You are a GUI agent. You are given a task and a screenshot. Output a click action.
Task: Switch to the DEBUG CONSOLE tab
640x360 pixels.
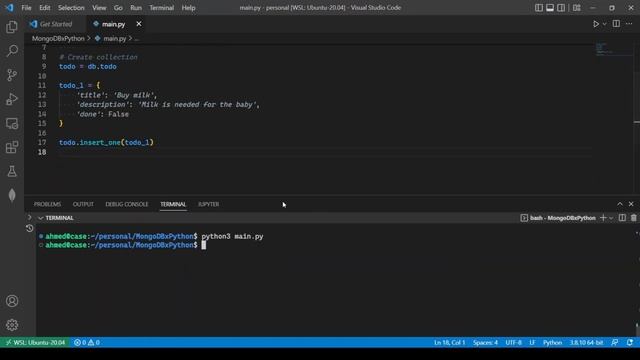(127, 204)
